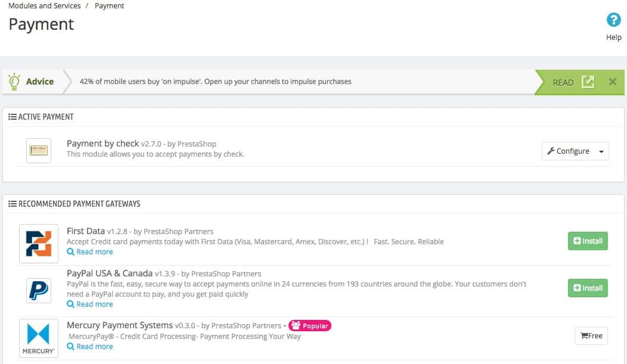The height and width of the screenshot is (364, 627).
Task: Click the PayPal logo icon
Action: point(38,290)
